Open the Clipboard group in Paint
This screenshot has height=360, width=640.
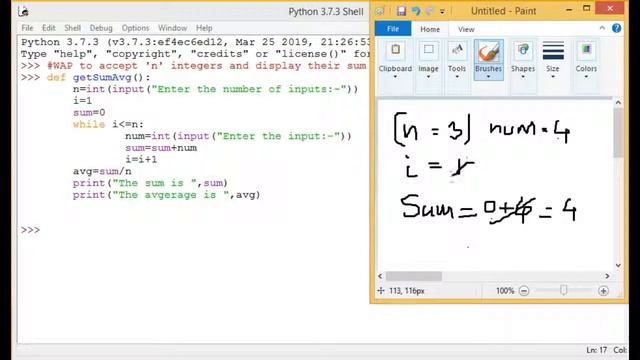point(395,60)
